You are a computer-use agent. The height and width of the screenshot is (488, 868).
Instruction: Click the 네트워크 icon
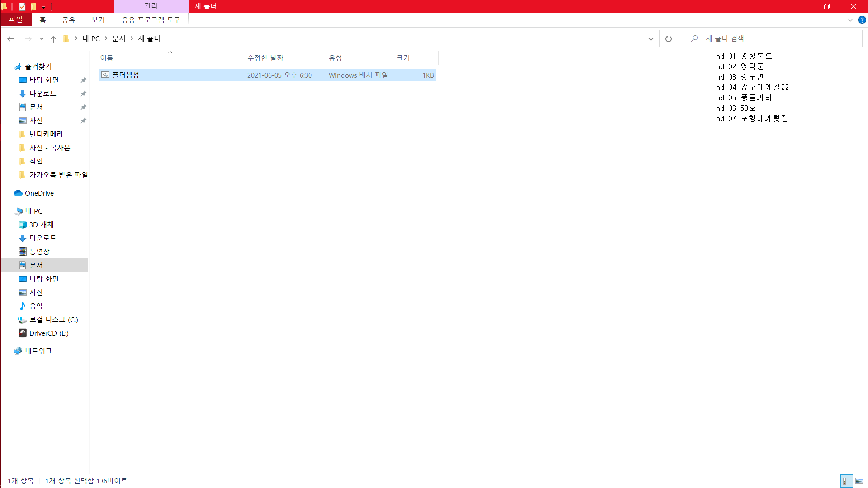(18, 351)
